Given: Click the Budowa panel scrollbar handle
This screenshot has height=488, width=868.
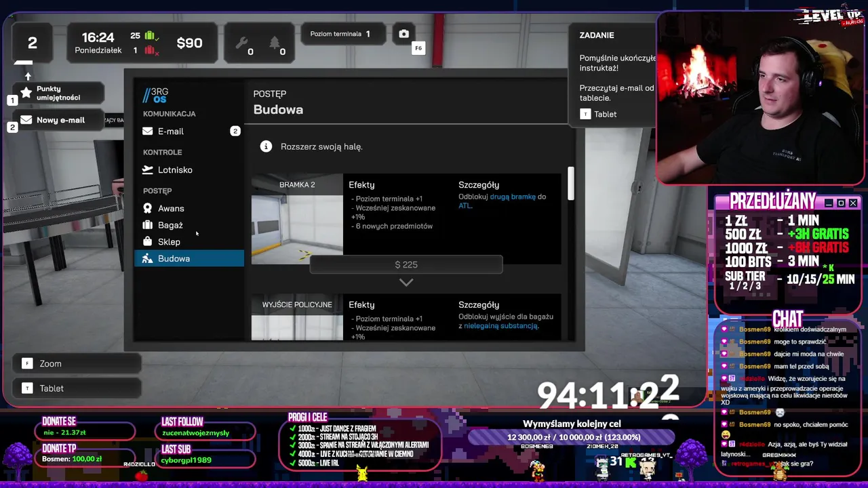Looking at the screenshot, I should point(571,184).
